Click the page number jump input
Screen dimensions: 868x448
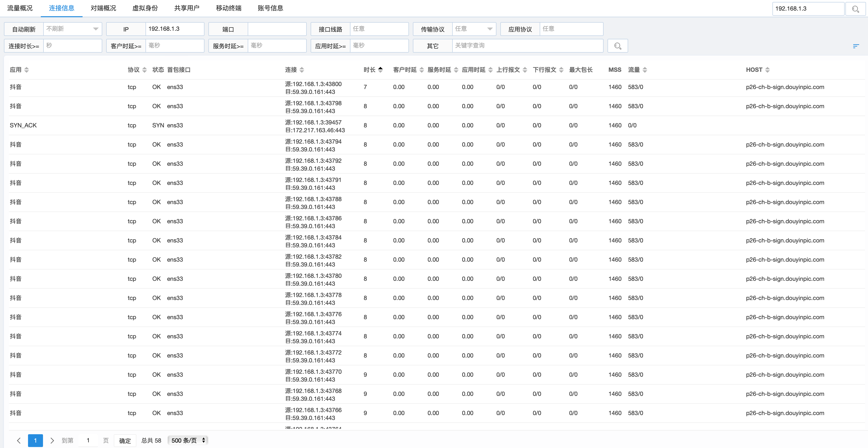(x=88, y=441)
